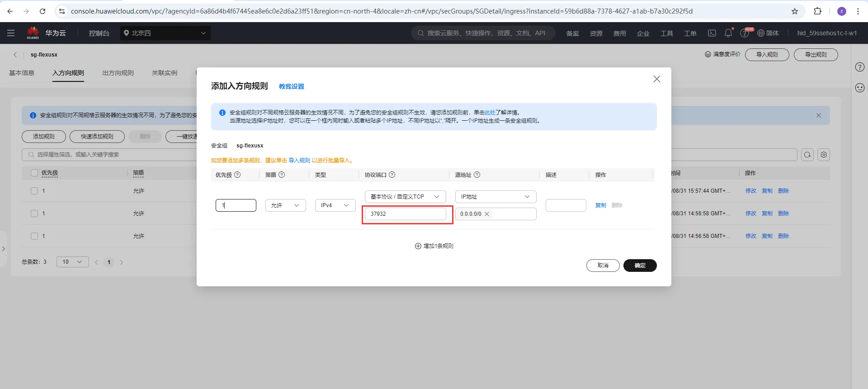The width and height of the screenshot is (868, 389).
Task: Expand the collapsed left side panel
Action: coord(3,249)
